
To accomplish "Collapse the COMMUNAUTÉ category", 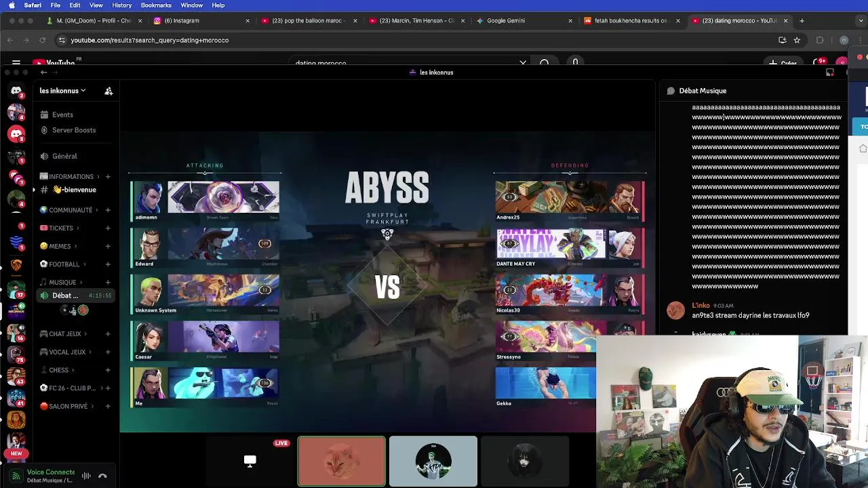I will [70, 210].
